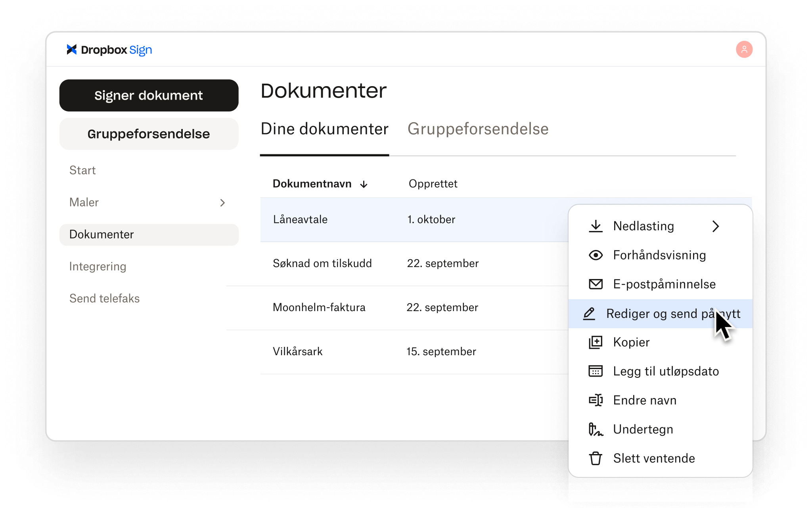
Task: Click the Forhåndsvisning eye icon
Action: point(596,255)
